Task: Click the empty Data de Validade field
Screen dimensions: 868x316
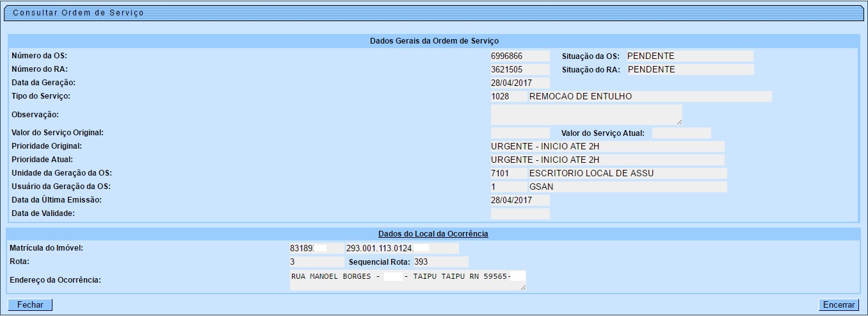Action: [x=520, y=213]
